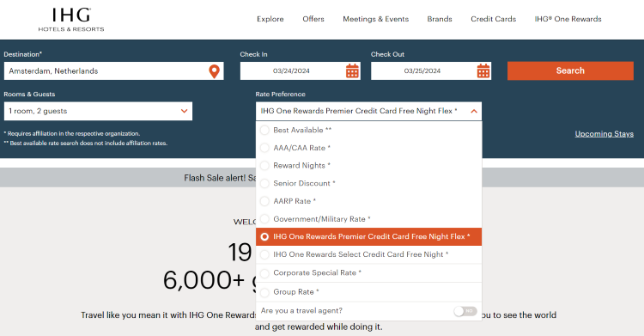
Task: Select the AAA/CAA Rate option
Action: click(x=368, y=148)
